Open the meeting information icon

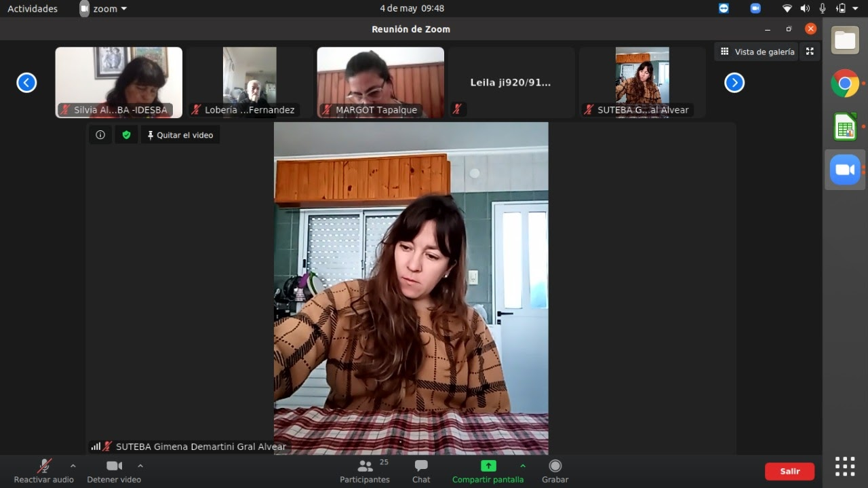(100, 135)
